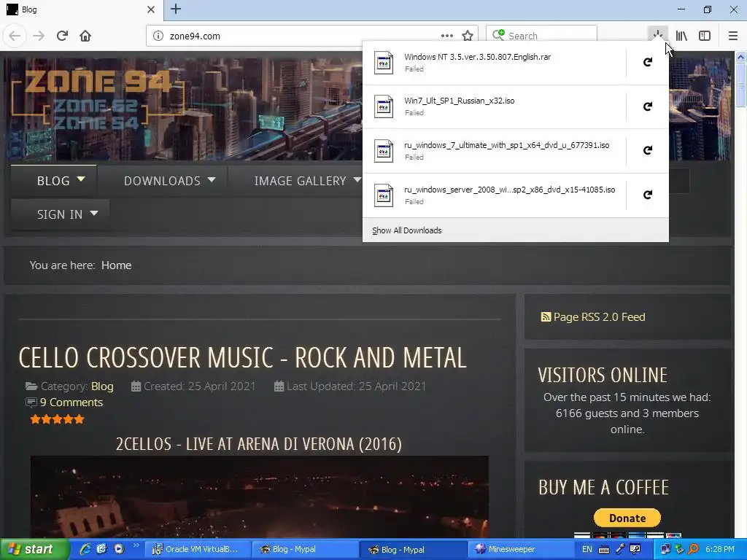Open the page actions three-dot menu
747x560 pixels.
[x=447, y=36]
